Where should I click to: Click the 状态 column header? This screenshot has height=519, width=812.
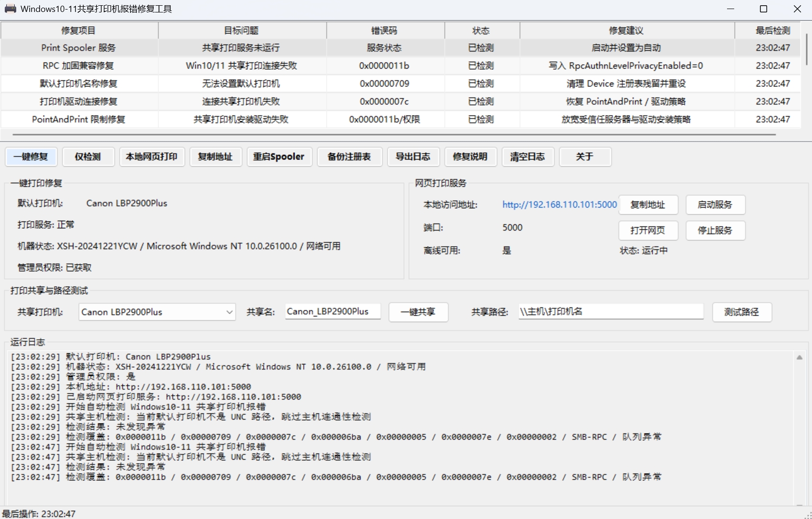(x=482, y=31)
